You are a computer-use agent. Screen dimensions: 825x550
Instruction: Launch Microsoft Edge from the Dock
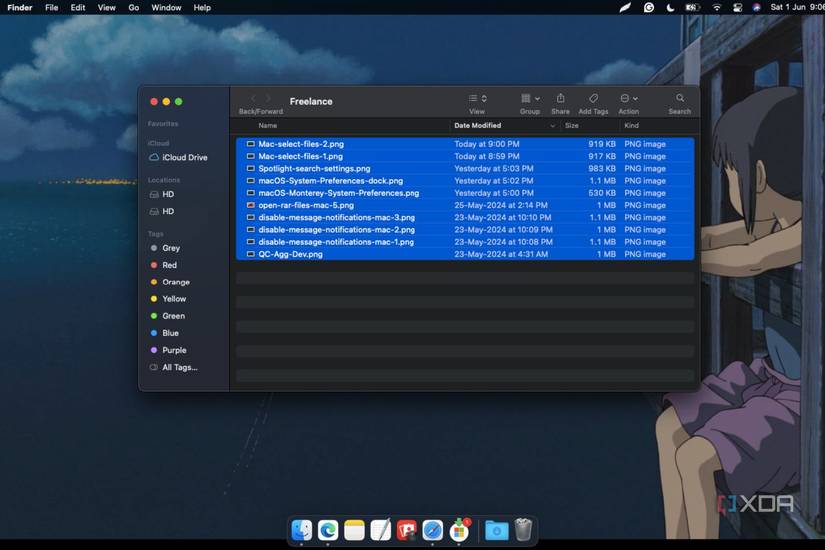click(328, 530)
